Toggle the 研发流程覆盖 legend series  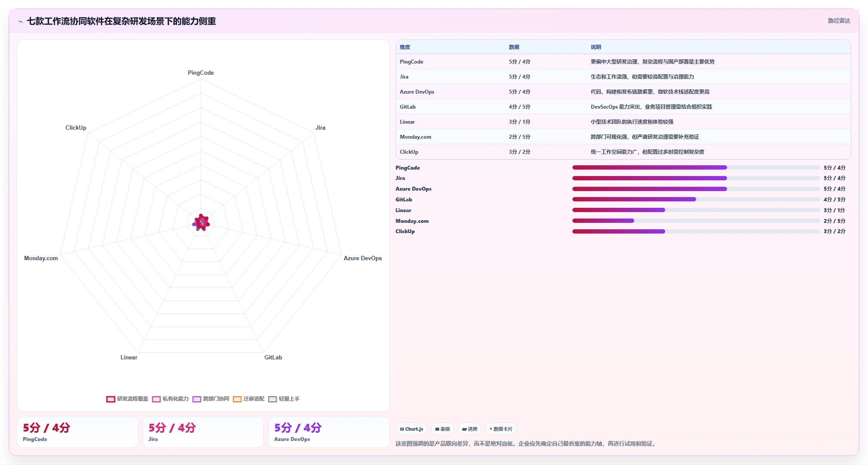pos(127,399)
